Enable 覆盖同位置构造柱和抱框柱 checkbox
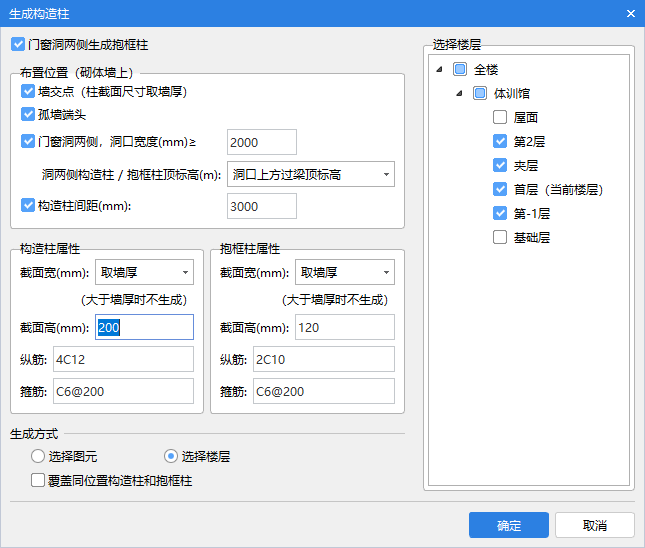645x548 pixels. (x=38, y=480)
